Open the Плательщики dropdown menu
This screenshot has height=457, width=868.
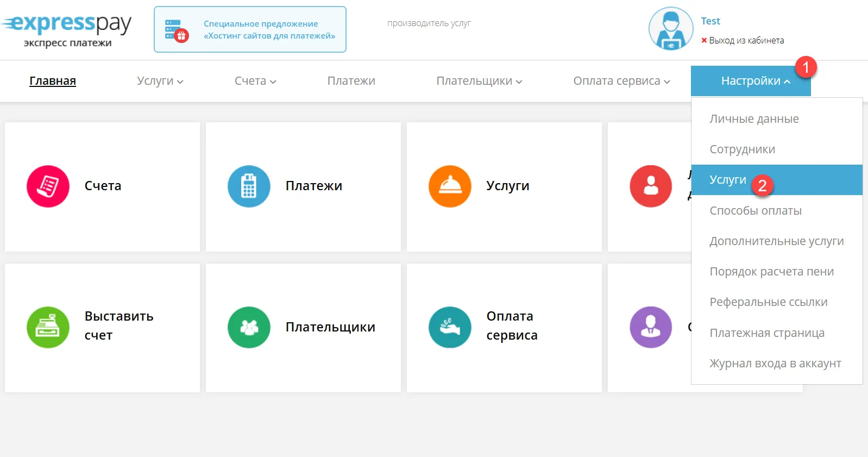(x=479, y=81)
